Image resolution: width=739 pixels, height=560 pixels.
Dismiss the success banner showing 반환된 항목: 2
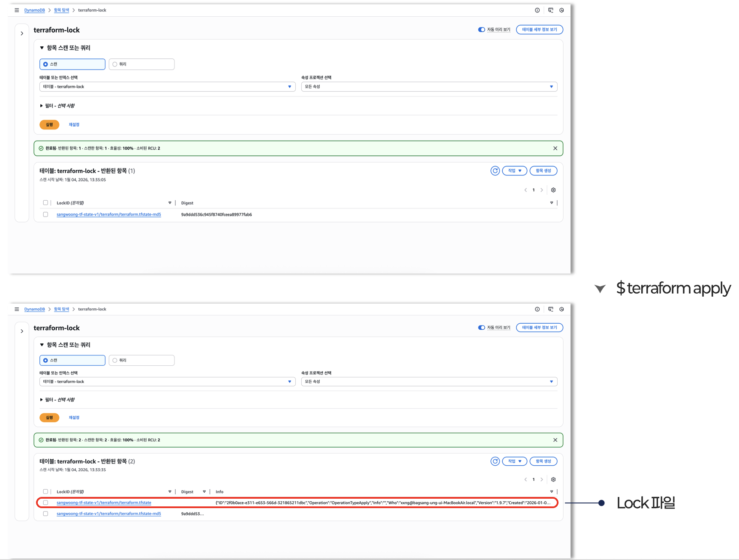555,440
